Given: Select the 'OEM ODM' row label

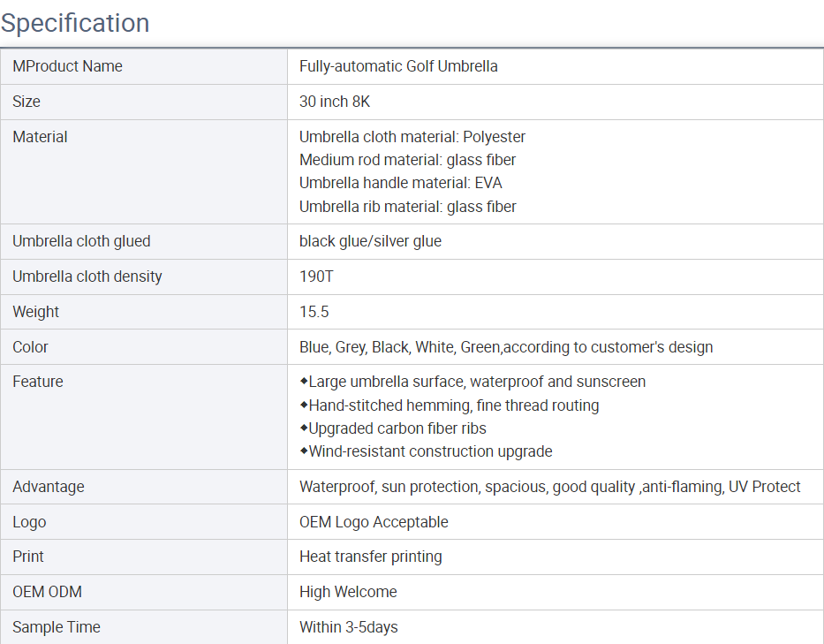Looking at the screenshot, I should coord(48,592).
